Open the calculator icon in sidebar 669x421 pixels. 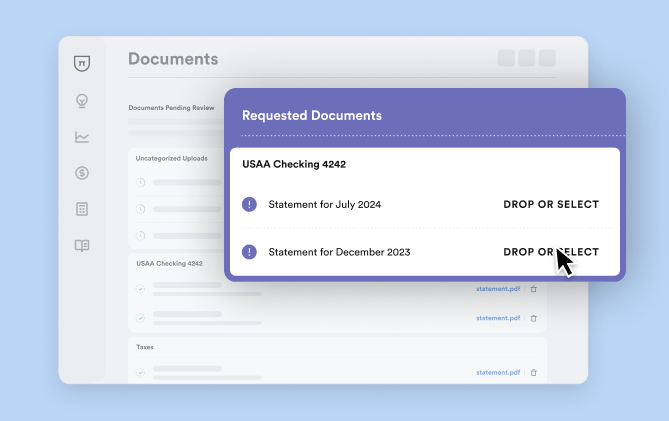[x=82, y=209]
